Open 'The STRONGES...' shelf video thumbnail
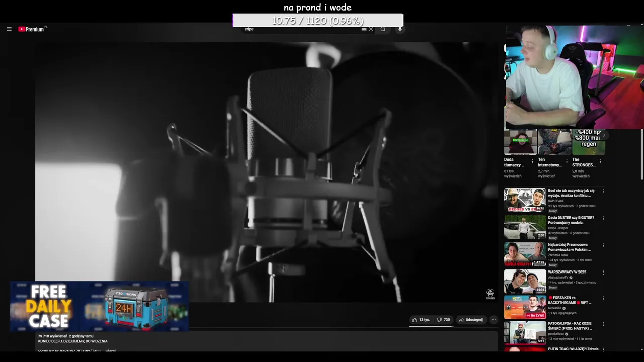Image resolution: width=644 pixels, height=362 pixels. point(588,142)
